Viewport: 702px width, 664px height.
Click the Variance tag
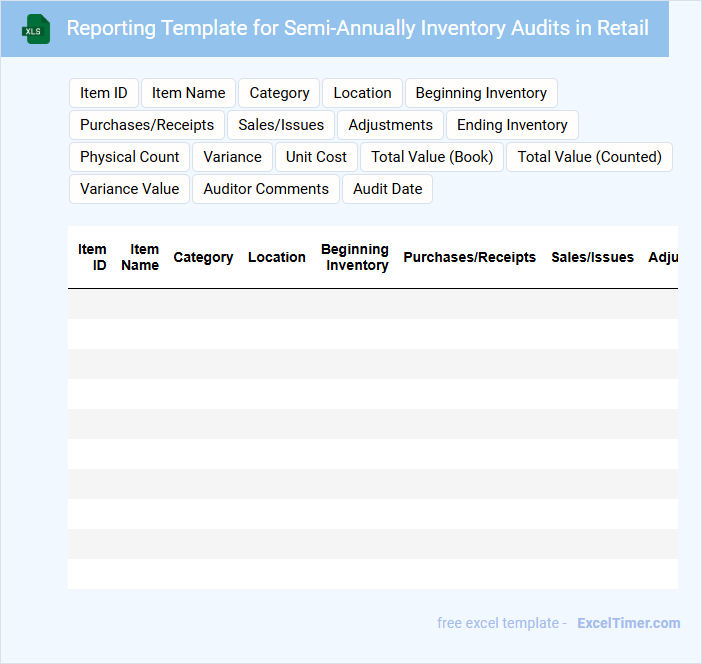pos(232,157)
